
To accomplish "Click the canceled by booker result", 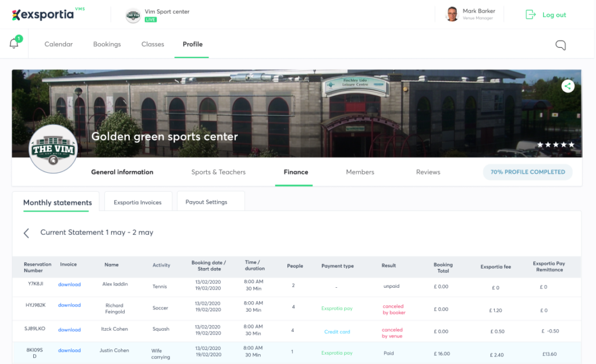I will 394,309.
